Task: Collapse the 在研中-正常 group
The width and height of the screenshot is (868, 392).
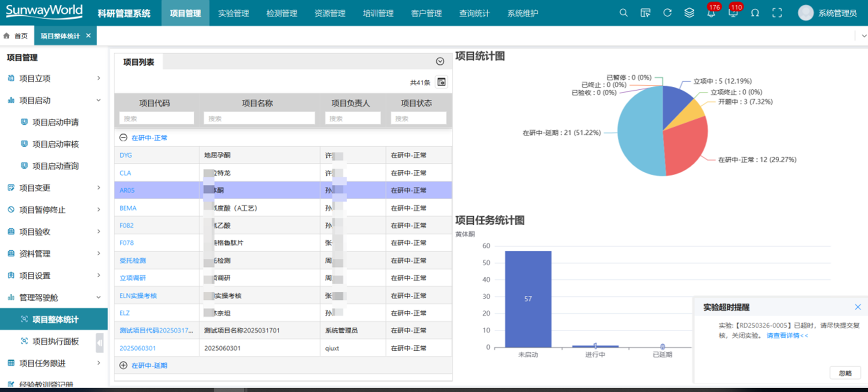Action: (123, 138)
